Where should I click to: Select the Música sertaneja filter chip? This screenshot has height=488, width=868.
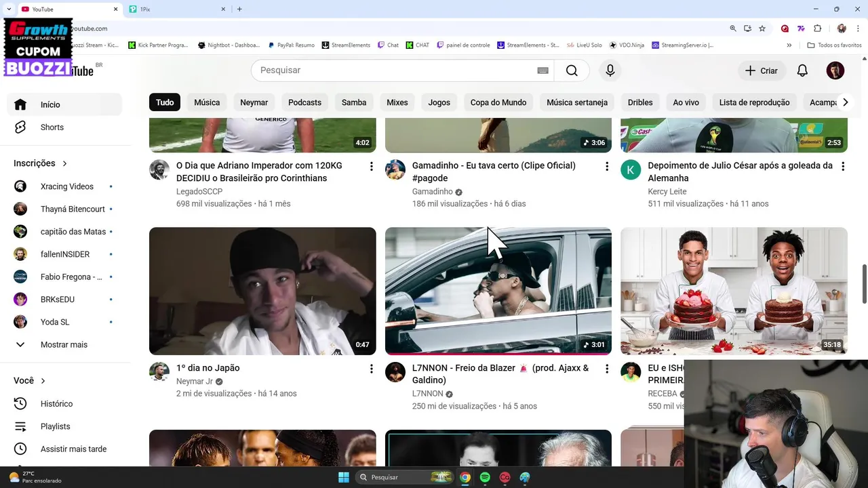(577, 102)
